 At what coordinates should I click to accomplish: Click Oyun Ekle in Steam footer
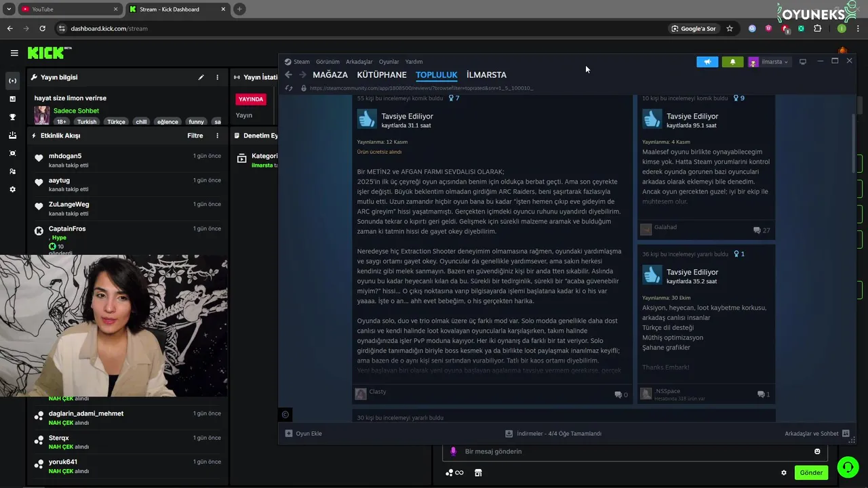point(303,434)
